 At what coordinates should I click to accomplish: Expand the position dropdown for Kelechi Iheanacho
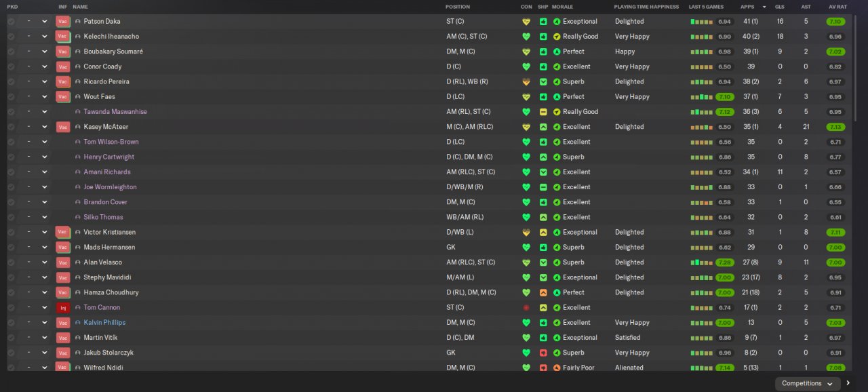(45, 37)
